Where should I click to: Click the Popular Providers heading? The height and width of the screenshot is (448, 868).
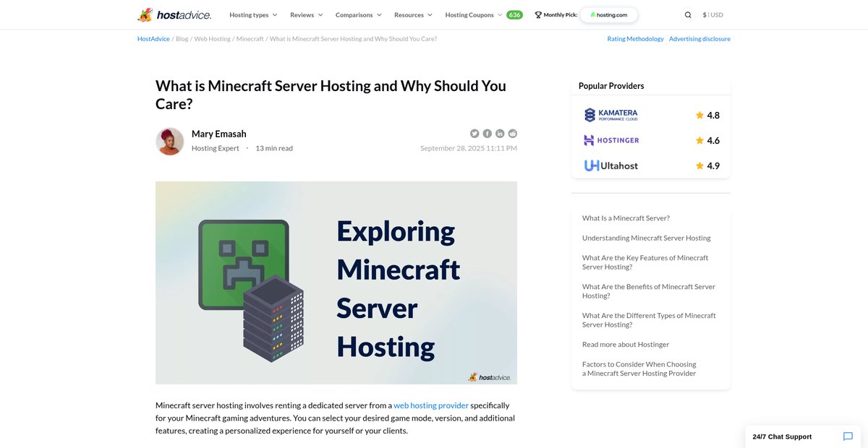[x=611, y=86]
